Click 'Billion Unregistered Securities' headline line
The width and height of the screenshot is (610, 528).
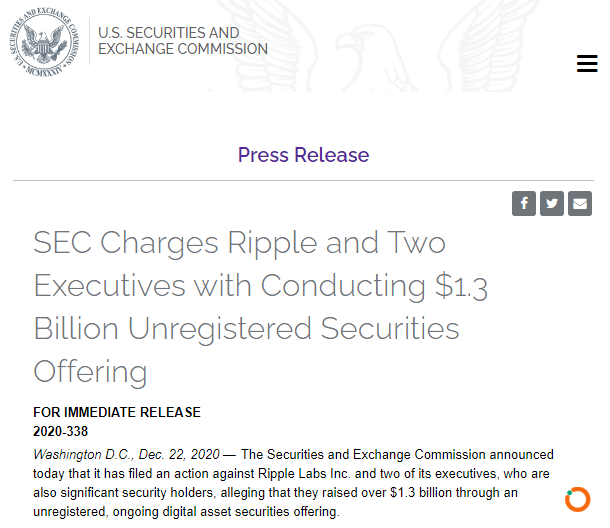[247, 329]
